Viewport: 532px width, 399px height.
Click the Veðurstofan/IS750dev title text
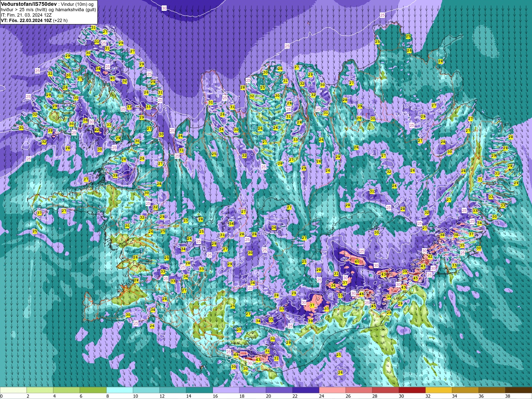pos(29,3)
